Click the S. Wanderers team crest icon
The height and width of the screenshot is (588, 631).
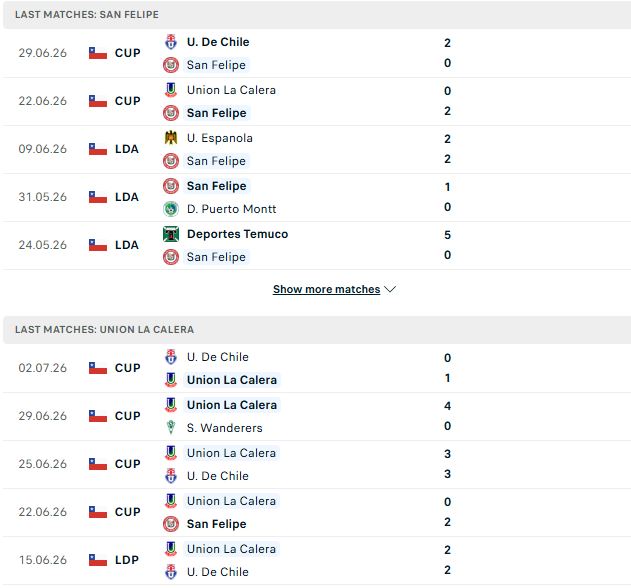coord(171,427)
